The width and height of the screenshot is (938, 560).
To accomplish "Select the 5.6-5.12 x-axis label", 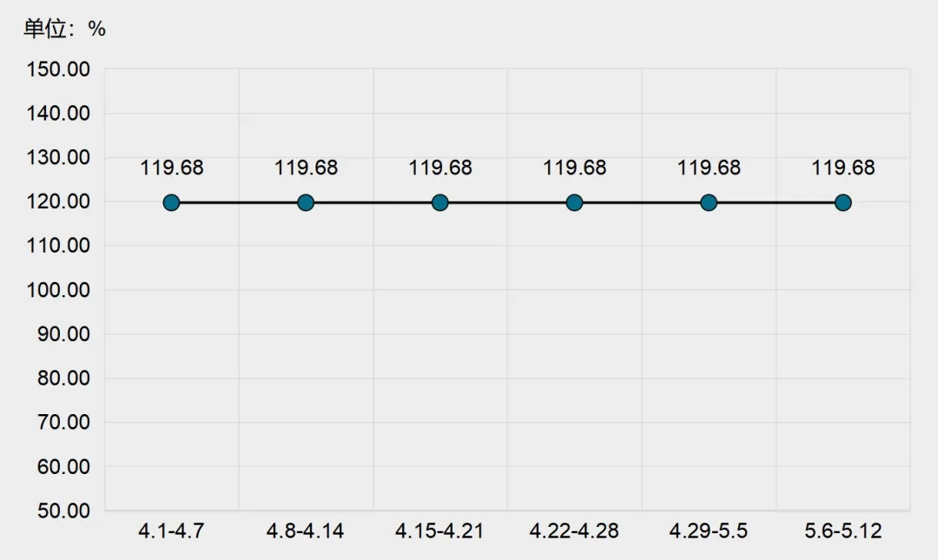I will pyautogui.click(x=842, y=531).
